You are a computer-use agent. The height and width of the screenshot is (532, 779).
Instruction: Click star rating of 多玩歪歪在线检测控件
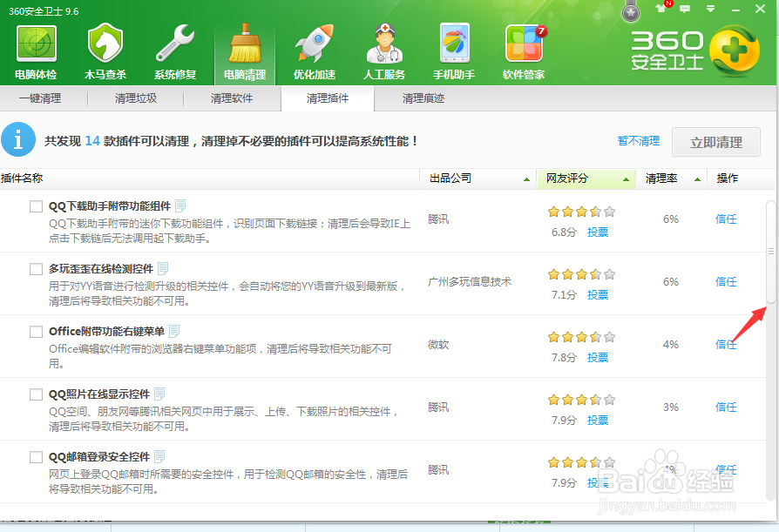[582, 274]
